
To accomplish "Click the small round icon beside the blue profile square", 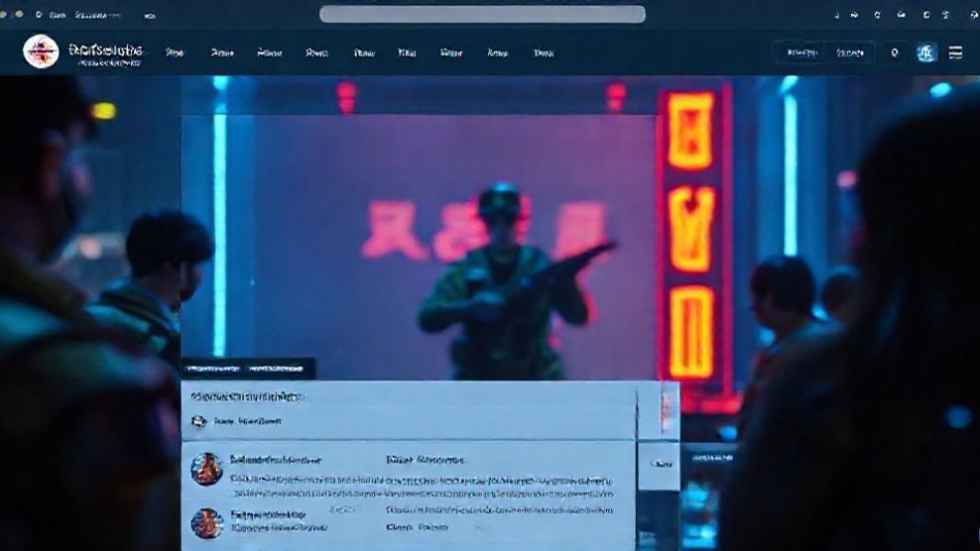I will 895,53.
